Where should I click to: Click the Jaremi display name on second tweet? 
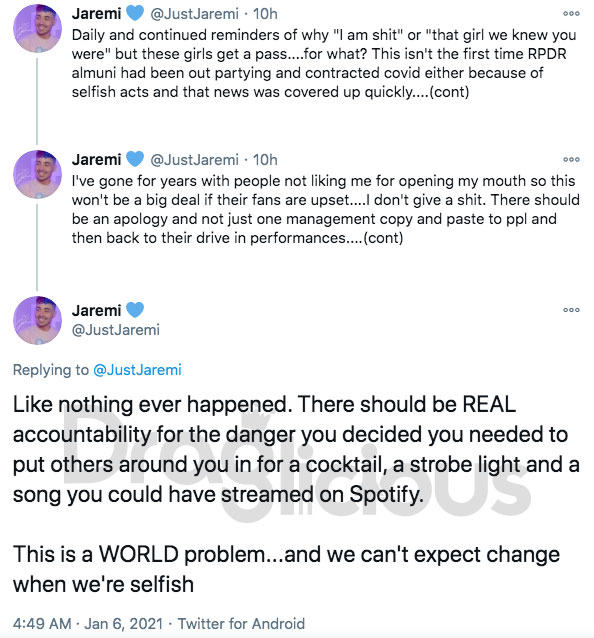tap(96, 160)
